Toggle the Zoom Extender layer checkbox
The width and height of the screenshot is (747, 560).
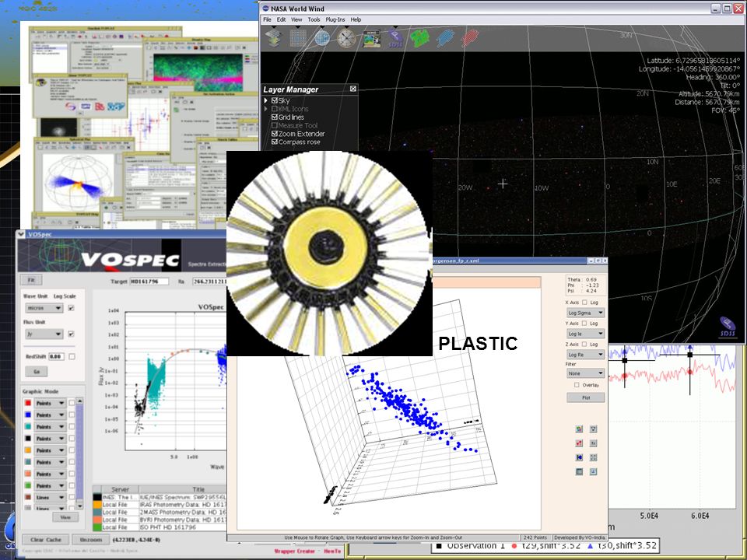click(275, 134)
